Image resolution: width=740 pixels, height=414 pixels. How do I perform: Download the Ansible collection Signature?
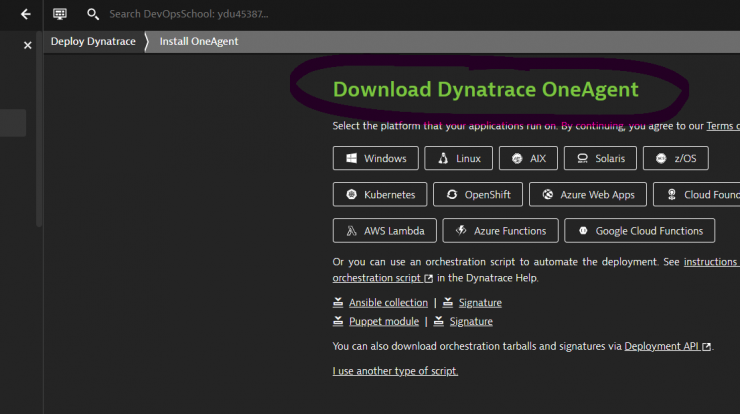click(x=480, y=303)
